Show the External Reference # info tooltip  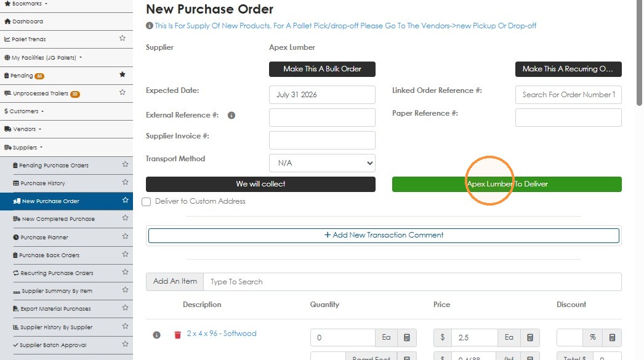coord(231,115)
